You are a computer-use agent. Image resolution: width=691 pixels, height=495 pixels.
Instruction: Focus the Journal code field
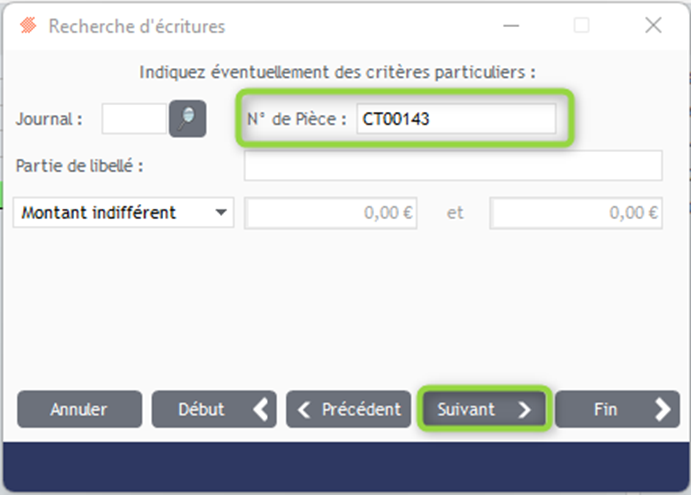pyautogui.click(x=134, y=119)
